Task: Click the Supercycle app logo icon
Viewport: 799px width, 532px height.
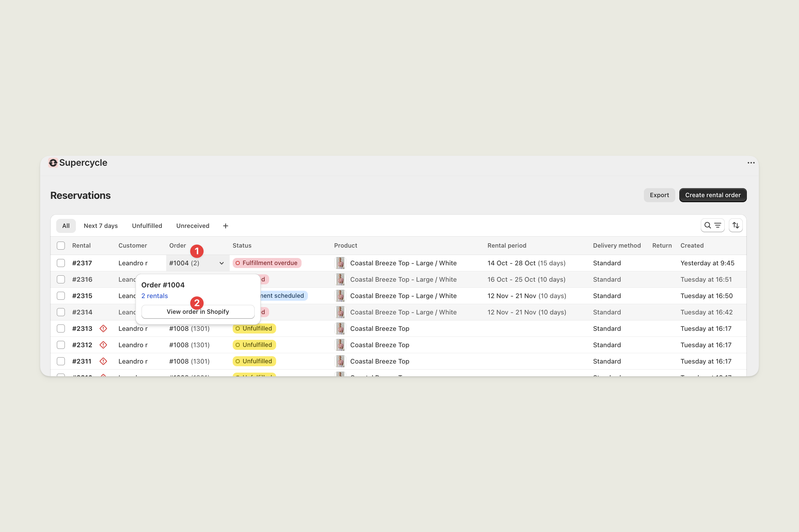Action: (x=53, y=162)
